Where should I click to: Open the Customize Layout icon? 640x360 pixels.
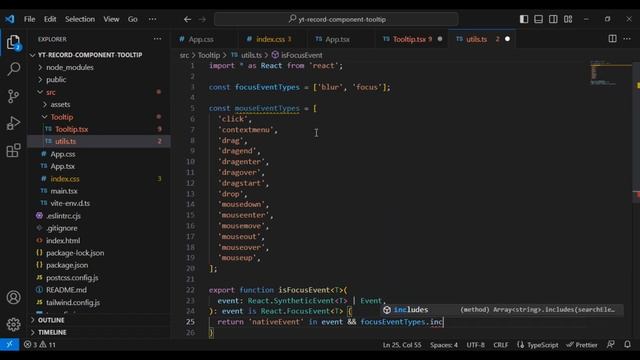pos(568,19)
